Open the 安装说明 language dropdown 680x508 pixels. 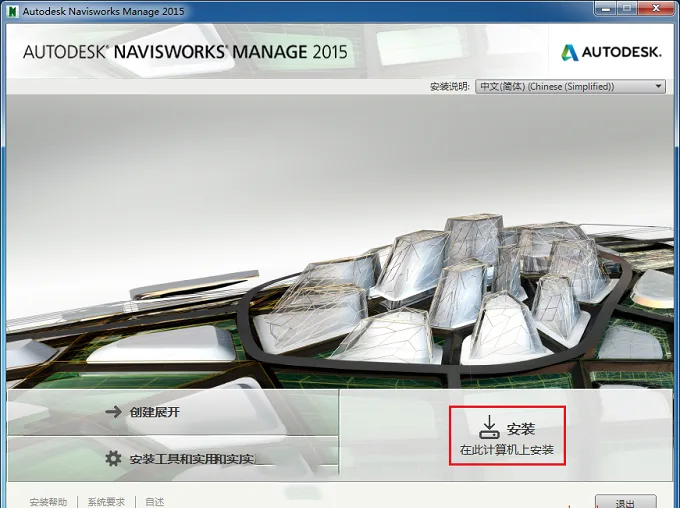tap(570, 86)
